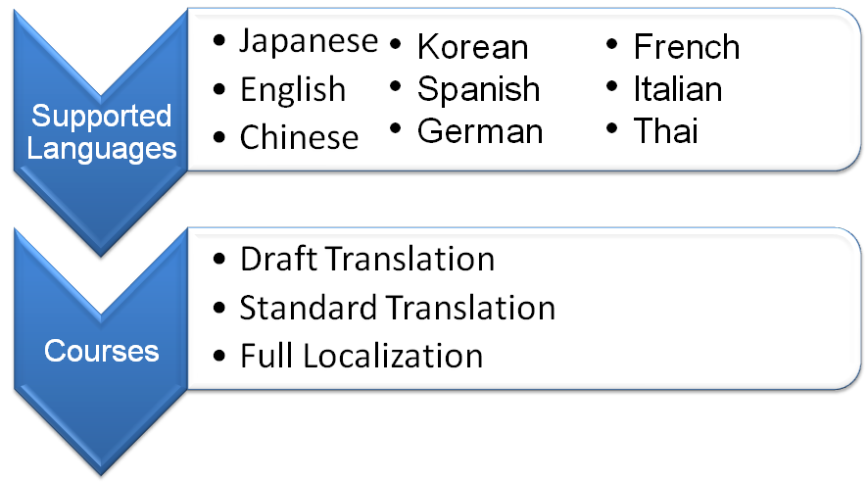Select Spanish in the supported languages
The height and width of the screenshot is (485, 868).
point(478,89)
